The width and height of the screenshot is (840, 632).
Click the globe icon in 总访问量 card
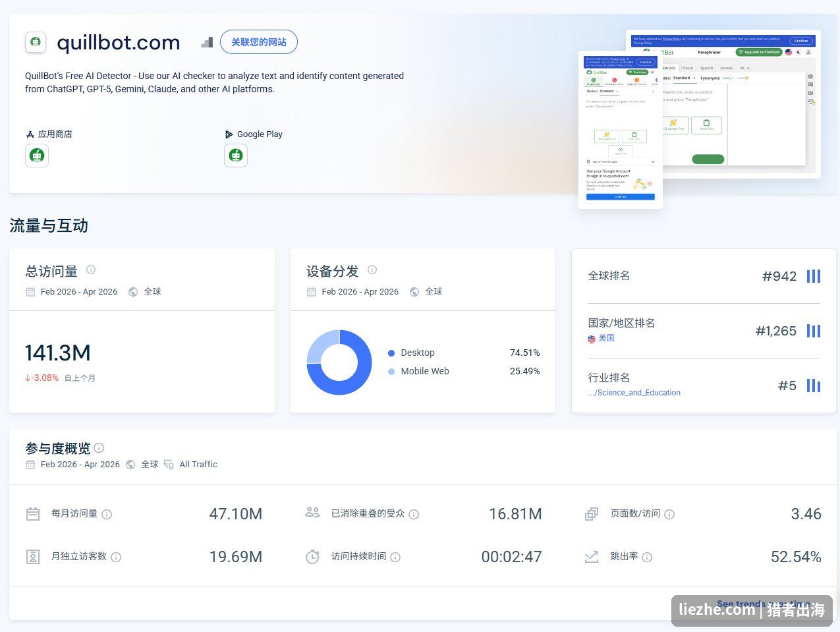[133, 292]
